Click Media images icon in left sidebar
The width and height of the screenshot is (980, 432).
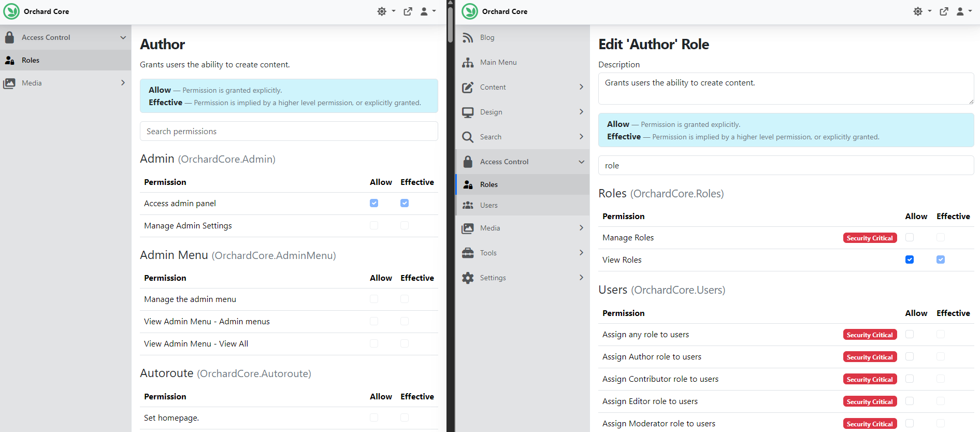click(9, 83)
